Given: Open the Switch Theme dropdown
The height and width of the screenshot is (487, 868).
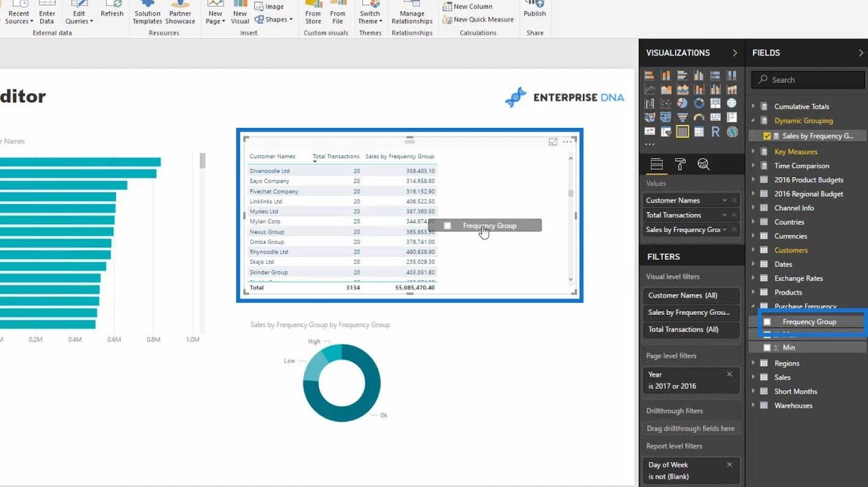Looking at the screenshot, I should 370,13.
